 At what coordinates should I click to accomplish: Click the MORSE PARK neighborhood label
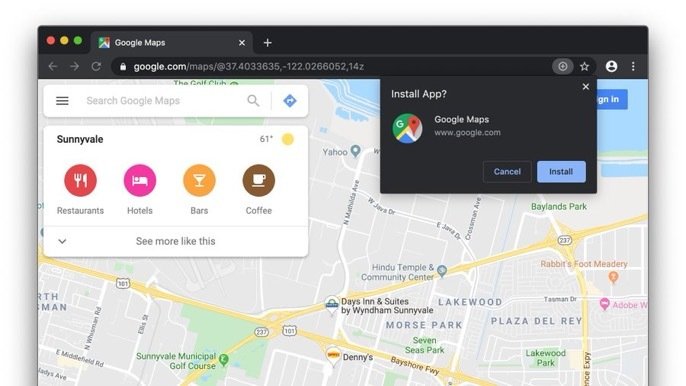click(x=424, y=325)
